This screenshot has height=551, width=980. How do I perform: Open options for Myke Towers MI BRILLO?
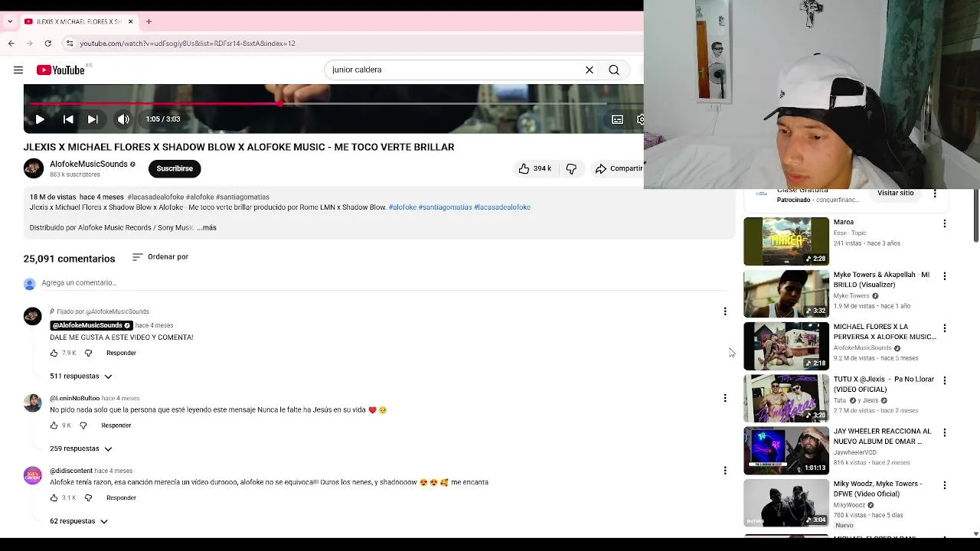coord(944,275)
